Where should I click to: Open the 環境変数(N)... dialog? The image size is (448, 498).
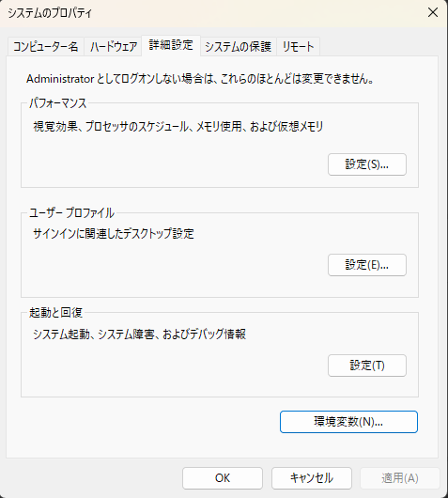pos(348,422)
